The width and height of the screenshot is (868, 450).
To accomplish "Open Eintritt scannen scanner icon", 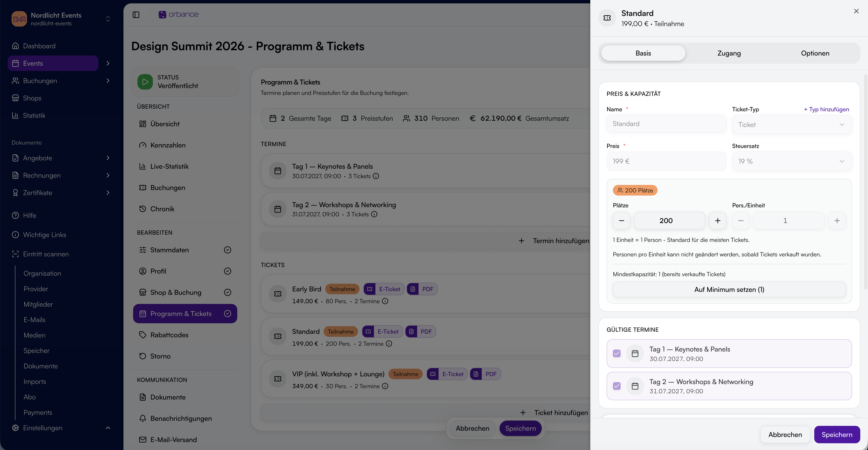I will point(15,254).
